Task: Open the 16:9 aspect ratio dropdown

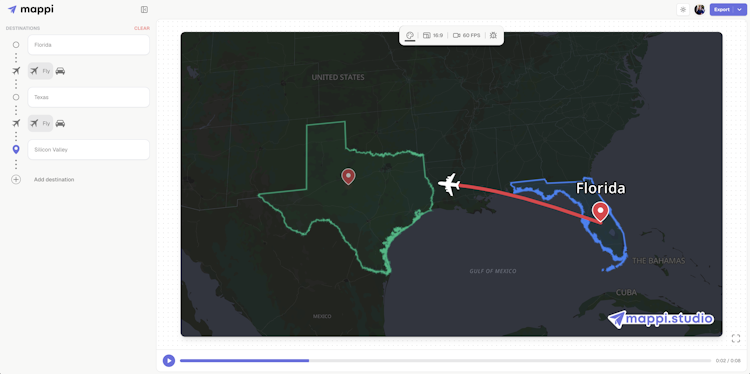Action: click(432, 35)
